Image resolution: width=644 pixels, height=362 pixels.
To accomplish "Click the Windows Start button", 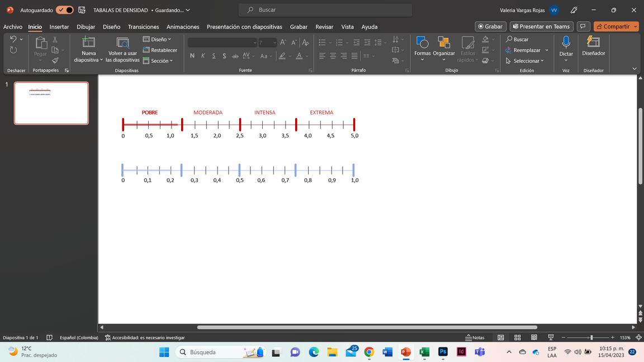I will (164, 352).
